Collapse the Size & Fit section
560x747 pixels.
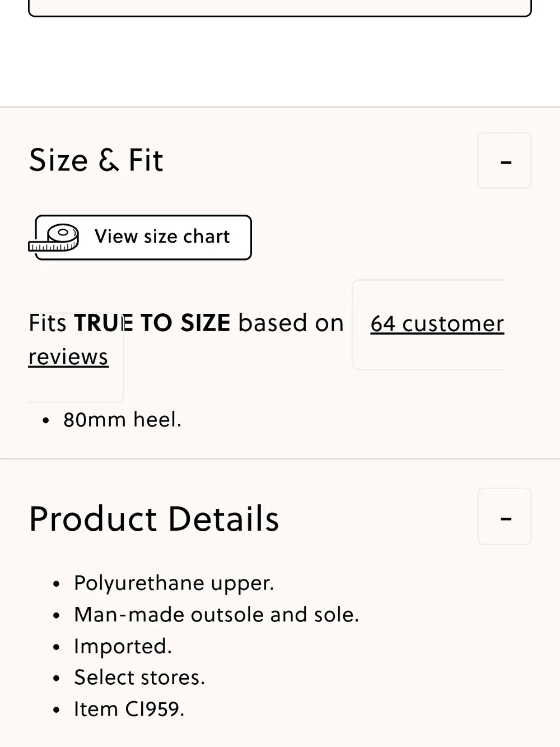(x=505, y=160)
